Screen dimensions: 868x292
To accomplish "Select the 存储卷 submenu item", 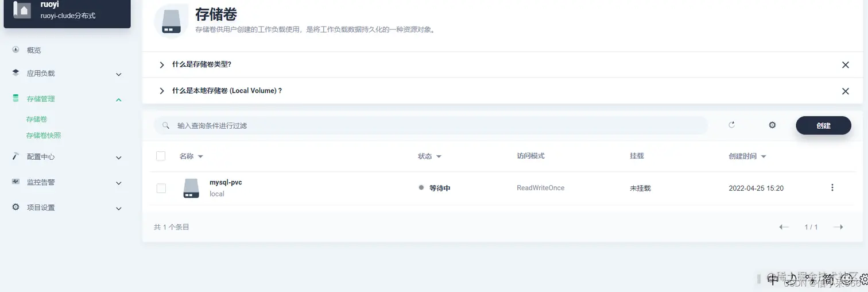I will pyautogui.click(x=37, y=120).
